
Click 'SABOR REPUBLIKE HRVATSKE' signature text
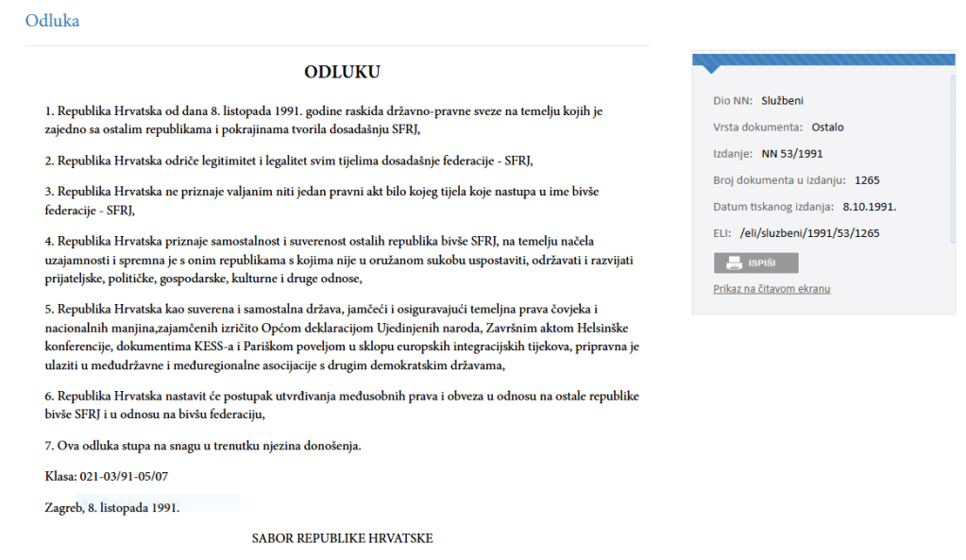pos(342,538)
